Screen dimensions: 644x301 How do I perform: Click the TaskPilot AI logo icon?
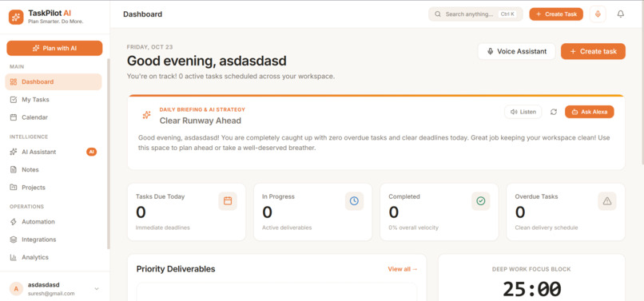click(16, 17)
